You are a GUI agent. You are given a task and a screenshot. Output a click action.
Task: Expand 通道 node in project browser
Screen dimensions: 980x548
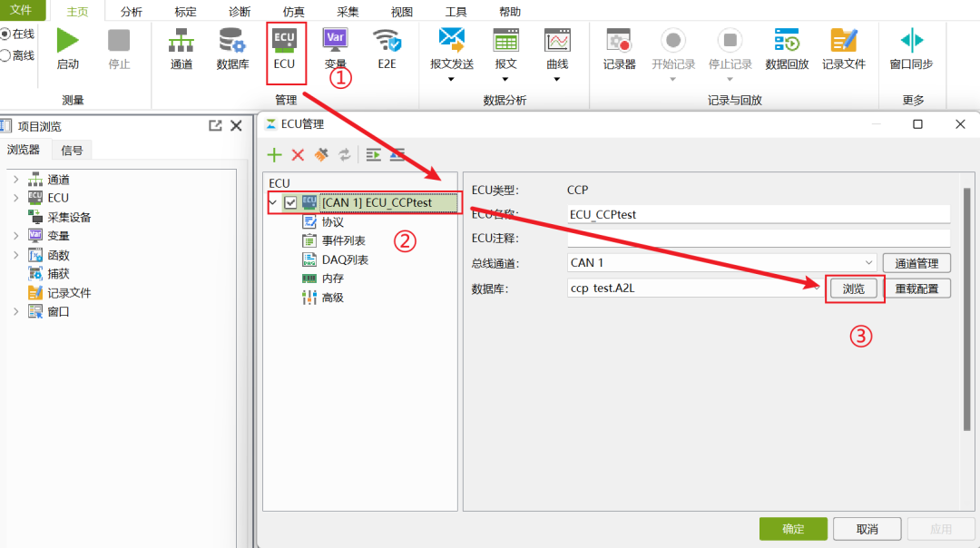coord(16,180)
